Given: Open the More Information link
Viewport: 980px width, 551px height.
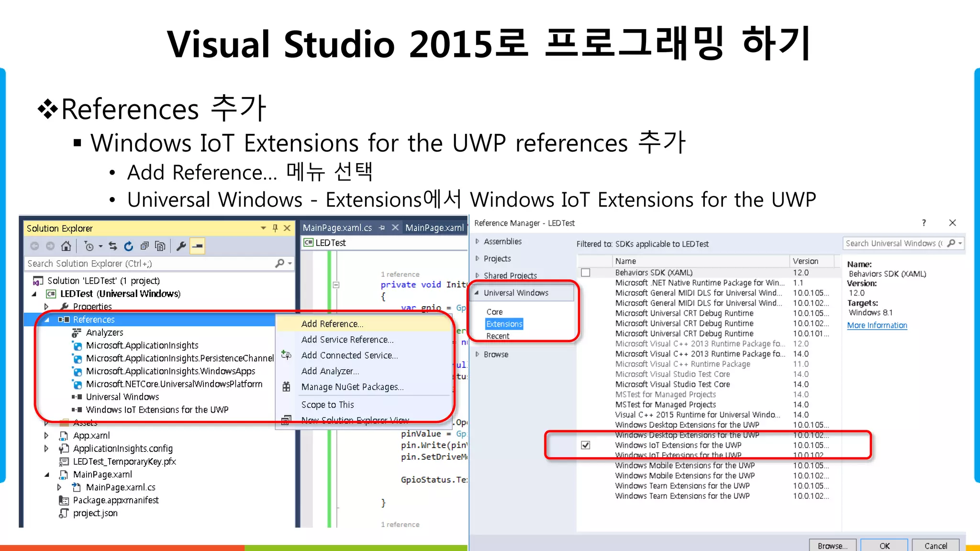Looking at the screenshot, I should 877,325.
